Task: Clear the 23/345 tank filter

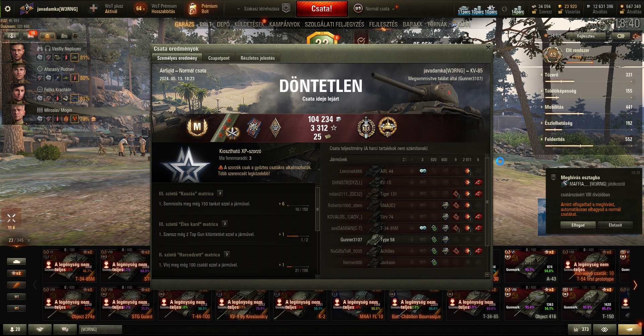Action: point(29,240)
